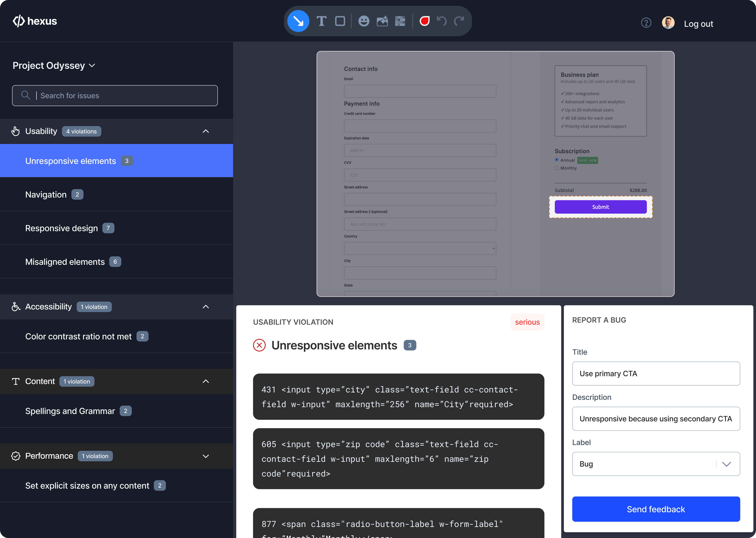
Task: Open the Project Odyssey project dropdown
Action: [x=54, y=66]
